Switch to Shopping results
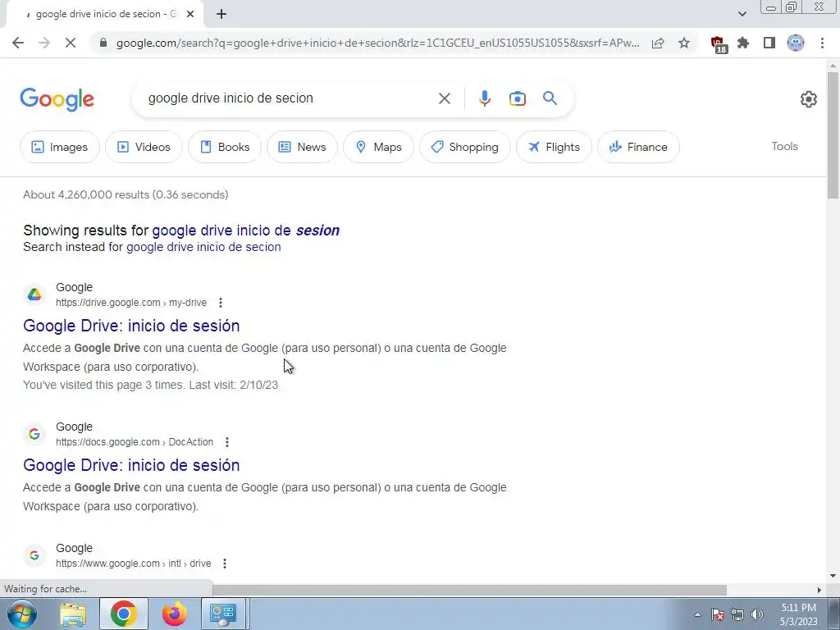 tap(464, 147)
